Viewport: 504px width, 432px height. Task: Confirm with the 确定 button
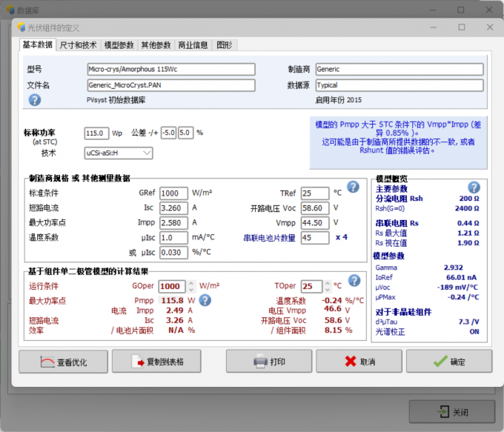point(449,362)
